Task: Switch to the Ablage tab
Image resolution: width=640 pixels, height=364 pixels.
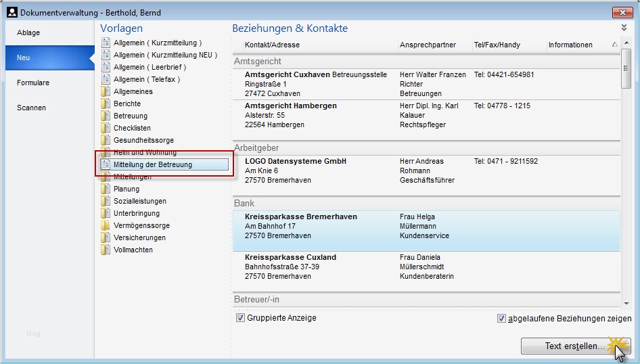Action: pos(28,32)
